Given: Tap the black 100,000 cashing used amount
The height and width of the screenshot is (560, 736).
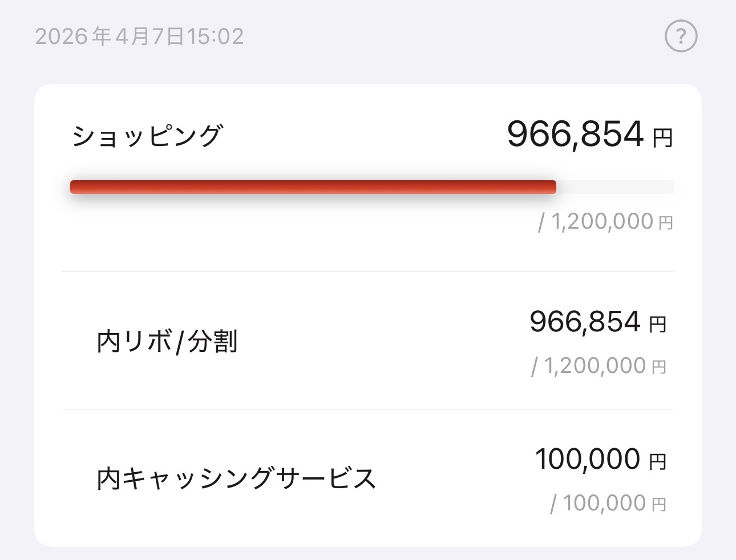Looking at the screenshot, I should 588,459.
